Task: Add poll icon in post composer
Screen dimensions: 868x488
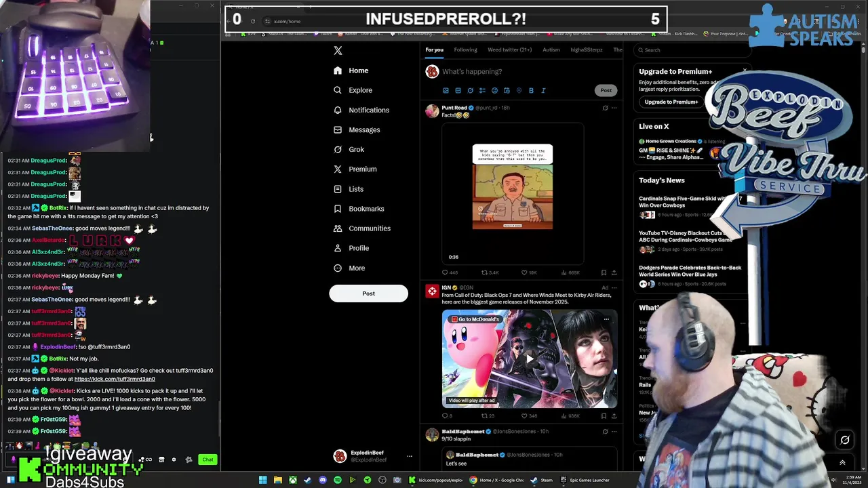Action: point(482,90)
